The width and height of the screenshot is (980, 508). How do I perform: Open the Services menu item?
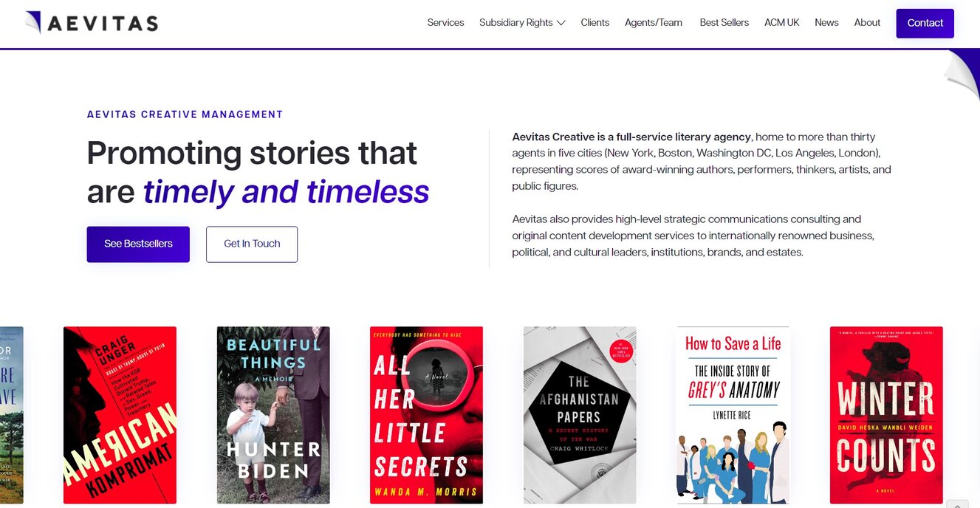pos(445,23)
